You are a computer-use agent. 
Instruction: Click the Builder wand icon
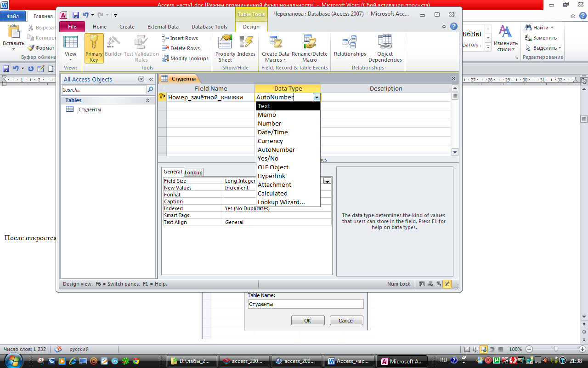[x=113, y=42]
